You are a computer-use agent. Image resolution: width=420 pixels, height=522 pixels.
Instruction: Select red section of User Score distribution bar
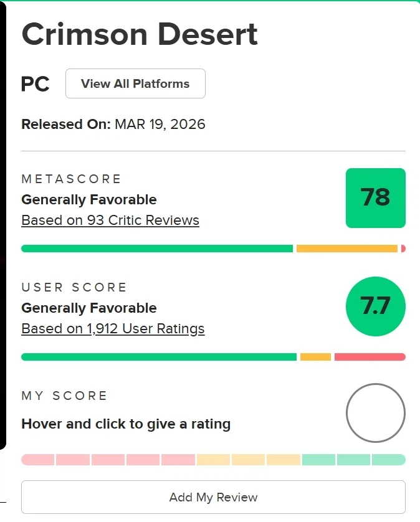pos(370,357)
